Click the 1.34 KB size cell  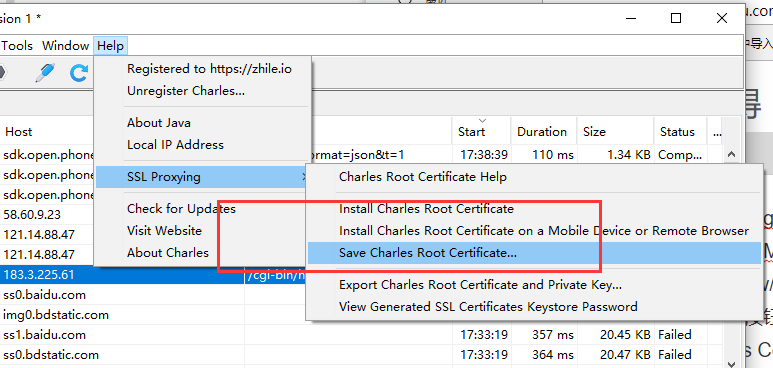pos(629,155)
